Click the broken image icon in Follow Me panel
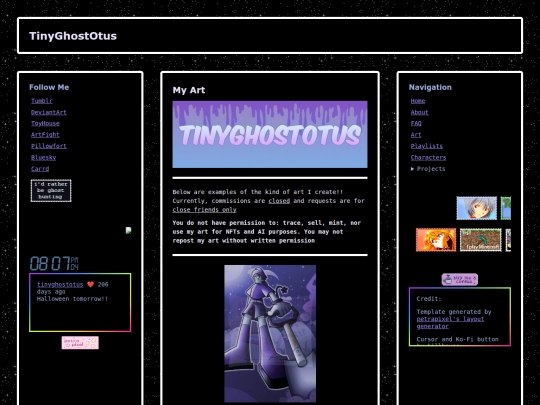The image size is (540, 405). click(128, 230)
